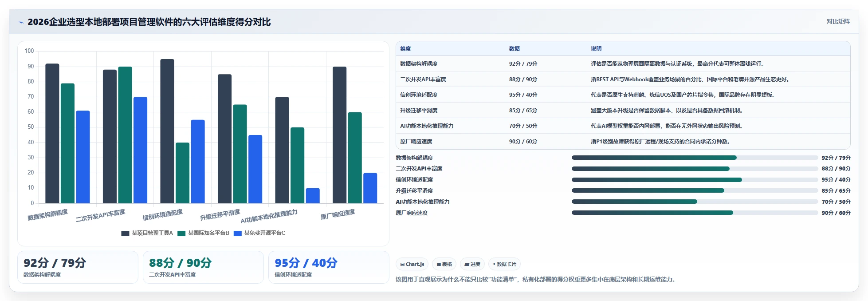
Task: Click the 升级迁移平滑度 progress bar
Action: (x=695, y=190)
